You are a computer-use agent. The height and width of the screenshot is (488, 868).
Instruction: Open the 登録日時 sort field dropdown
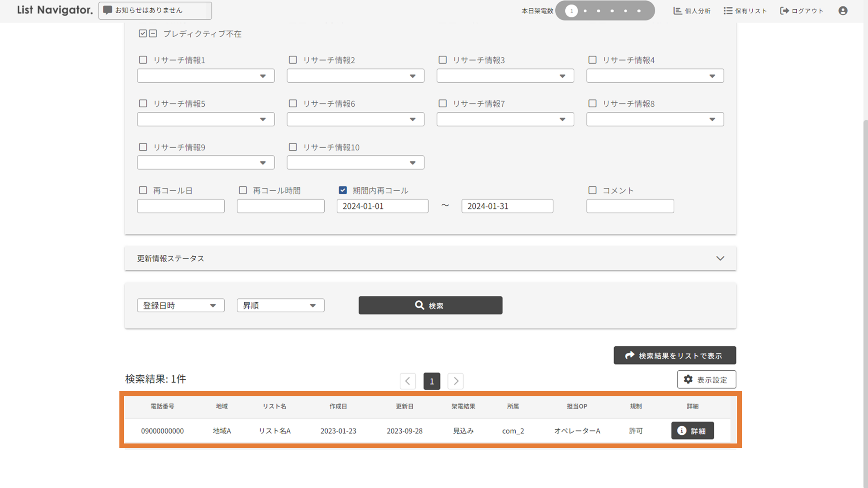[180, 305]
